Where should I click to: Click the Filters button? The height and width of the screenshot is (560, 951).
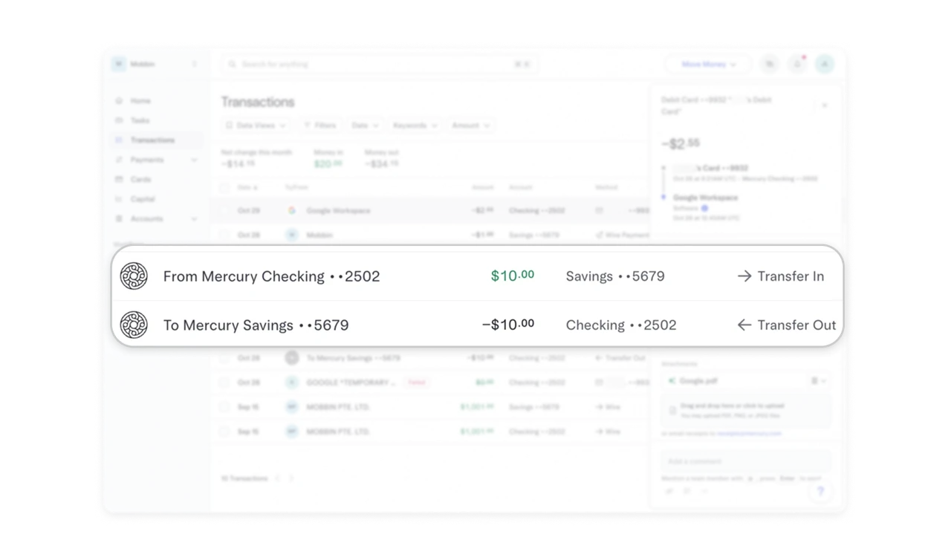click(x=319, y=126)
